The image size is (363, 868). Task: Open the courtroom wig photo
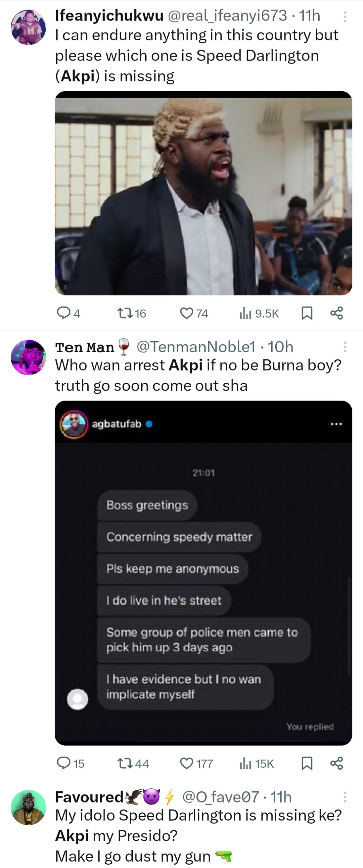coord(203,193)
